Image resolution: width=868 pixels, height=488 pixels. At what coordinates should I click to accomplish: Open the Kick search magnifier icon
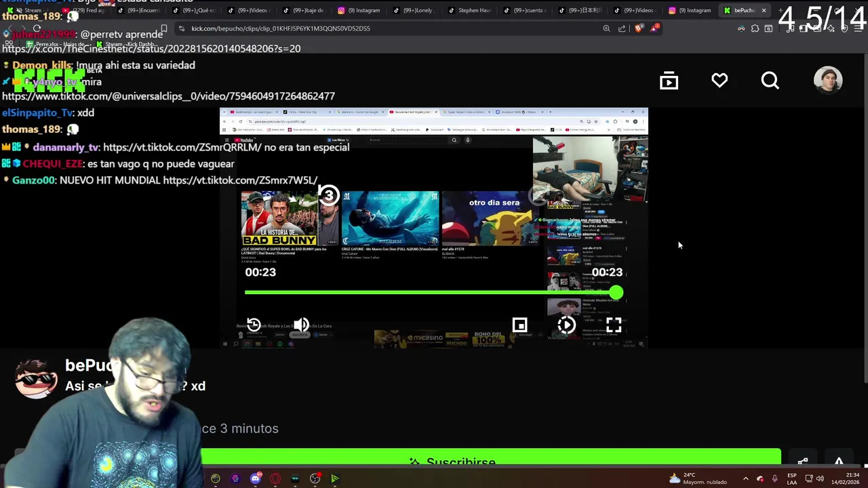pyautogui.click(x=770, y=81)
